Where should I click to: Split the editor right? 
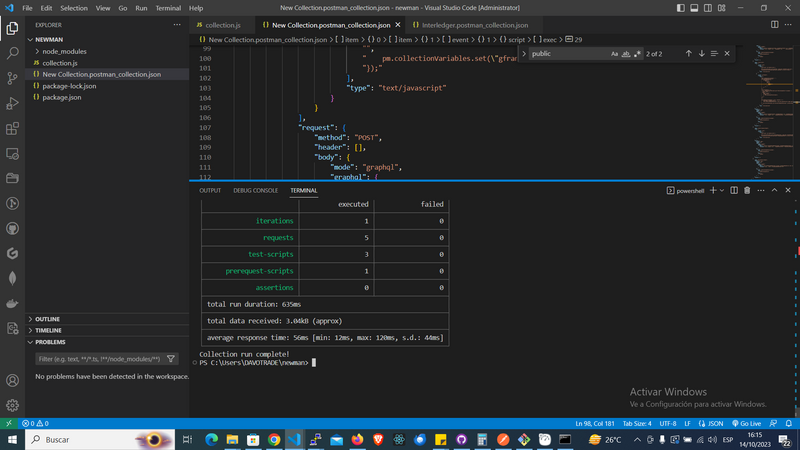(x=774, y=24)
